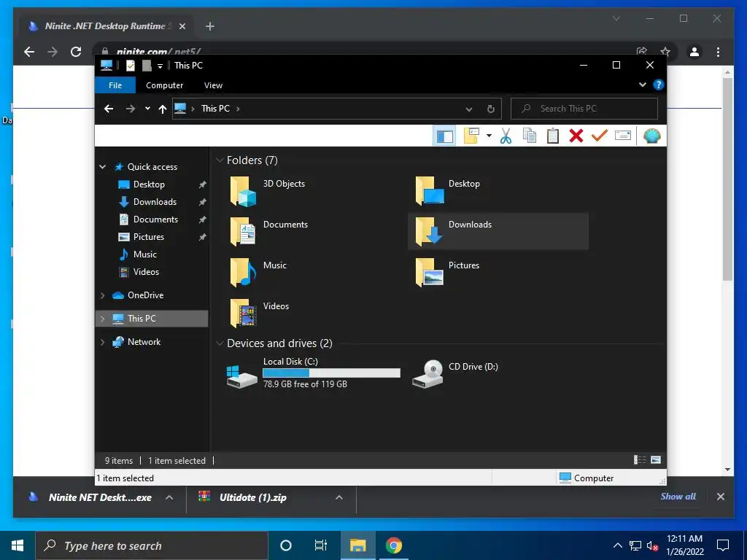
Task: Open Videos under Quick access
Action: click(146, 272)
